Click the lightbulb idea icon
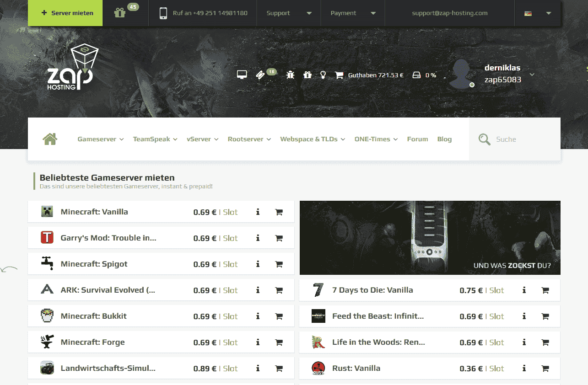The height and width of the screenshot is (385, 588). coord(323,75)
